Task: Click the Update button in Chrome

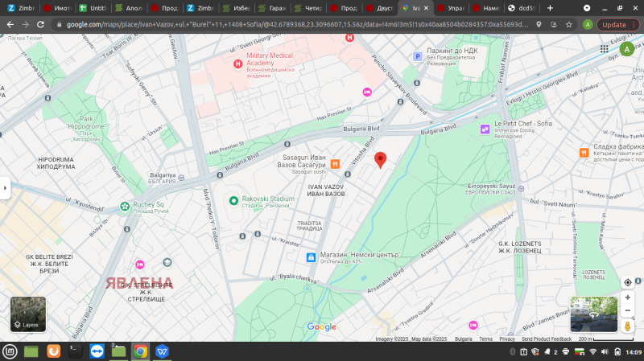Action: tap(614, 25)
